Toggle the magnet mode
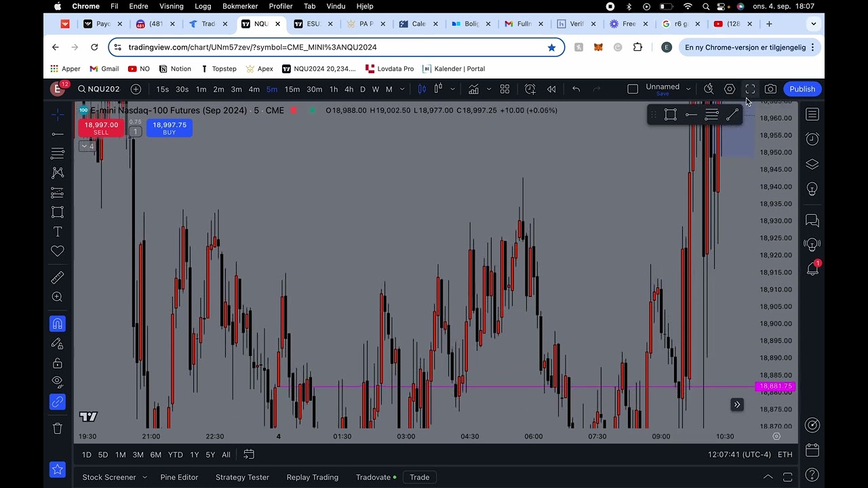Viewport: 868px width, 488px height. pyautogui.click(x=58, y=324)
